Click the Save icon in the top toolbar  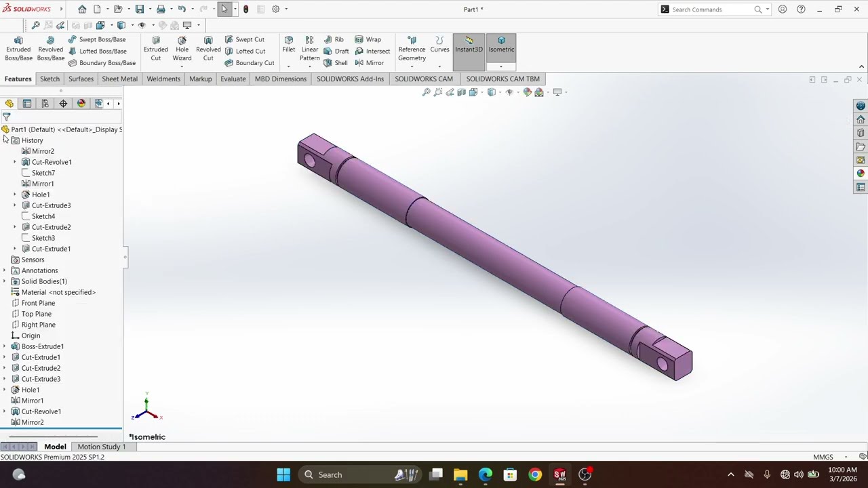139,9
